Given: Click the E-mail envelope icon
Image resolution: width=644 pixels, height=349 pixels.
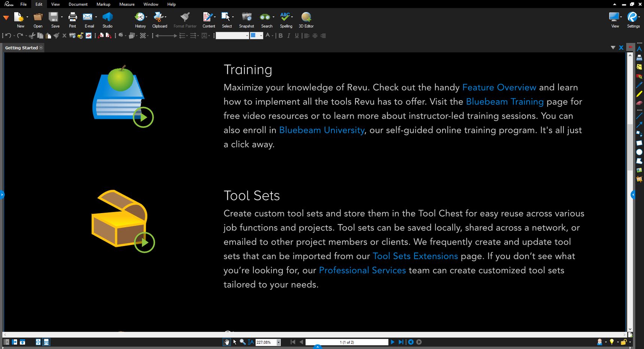Looking at the screenshot, I should pos(88,17).
